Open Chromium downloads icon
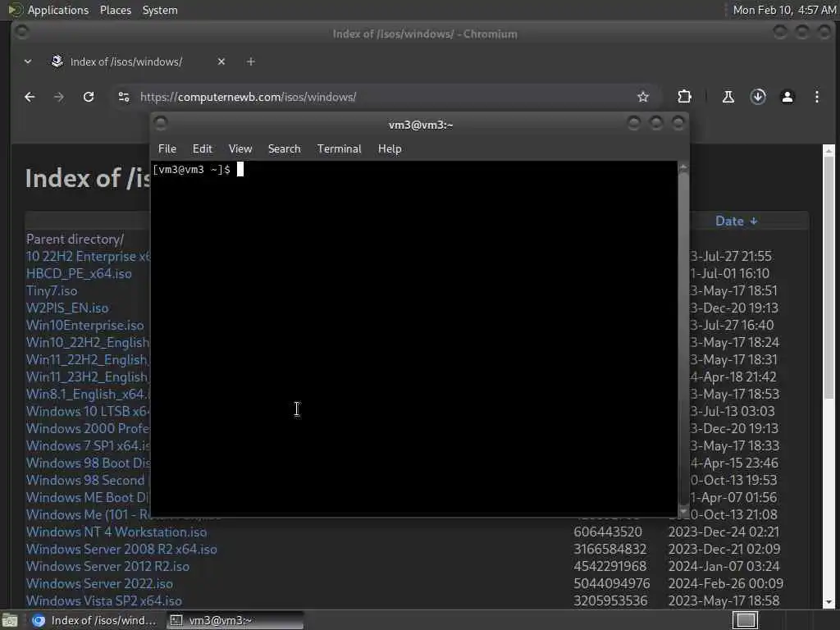Image resolution: width=840 pixels, height=630 pixels. 757,97
